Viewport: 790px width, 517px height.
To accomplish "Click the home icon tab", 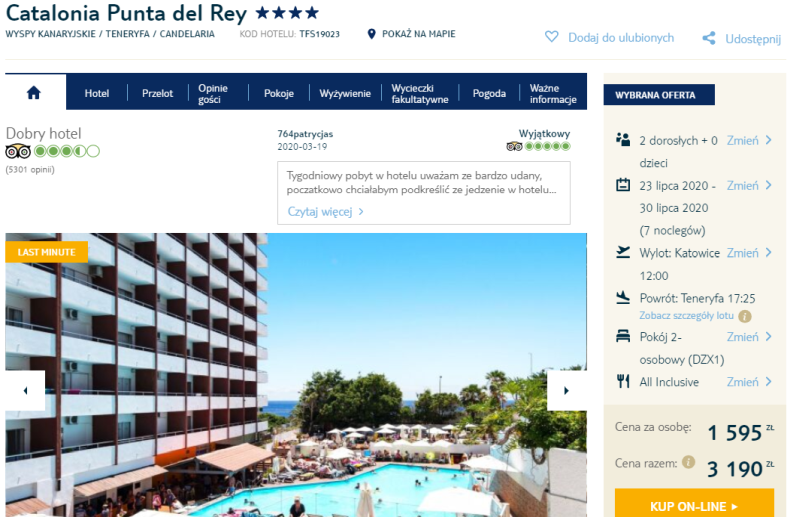I will [x=34, y=93].
